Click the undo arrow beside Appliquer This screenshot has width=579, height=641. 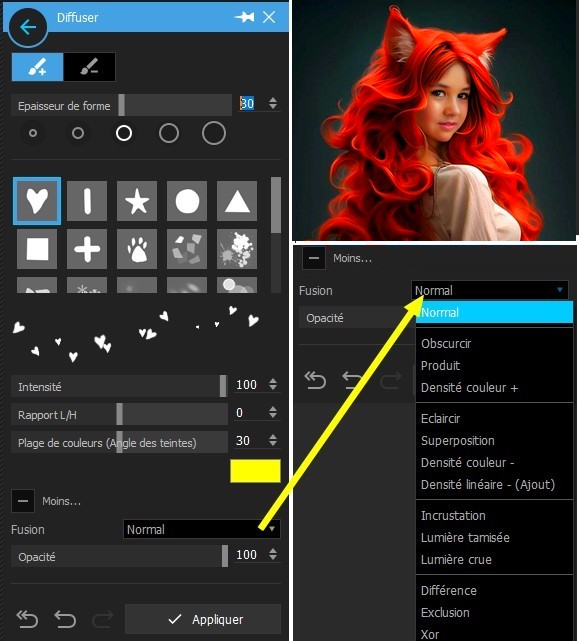[x=65, y=619]
